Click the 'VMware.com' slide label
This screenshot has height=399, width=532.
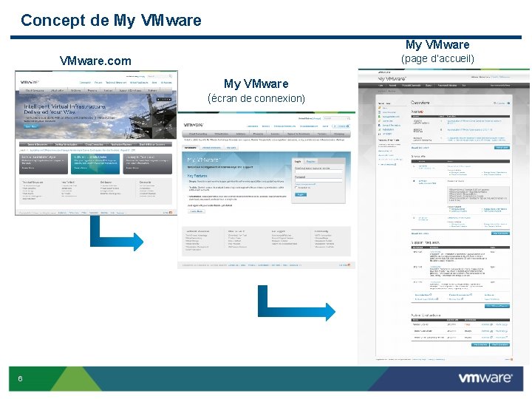pyautogui.click(x=95, y=61)
